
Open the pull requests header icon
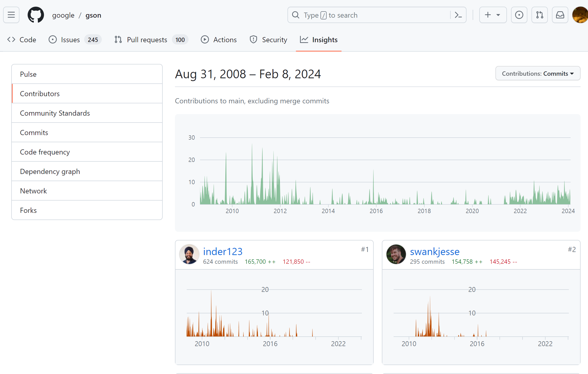539,15
